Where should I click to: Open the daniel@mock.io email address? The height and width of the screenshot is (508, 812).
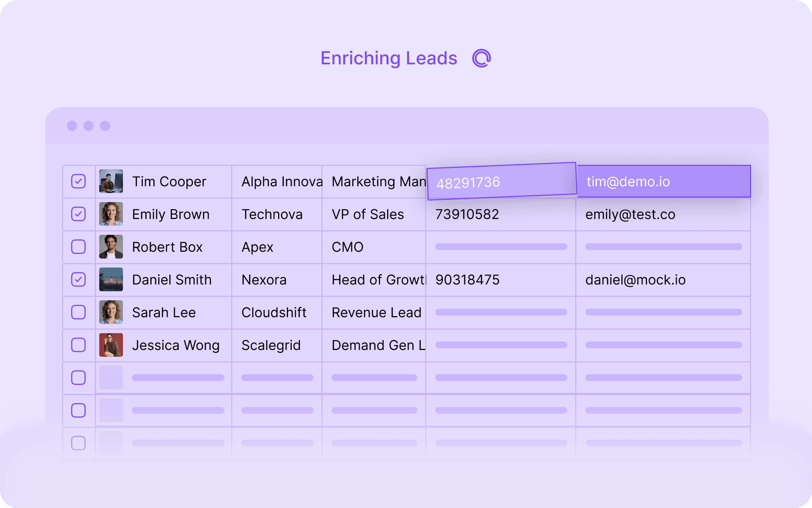[635, 280]
